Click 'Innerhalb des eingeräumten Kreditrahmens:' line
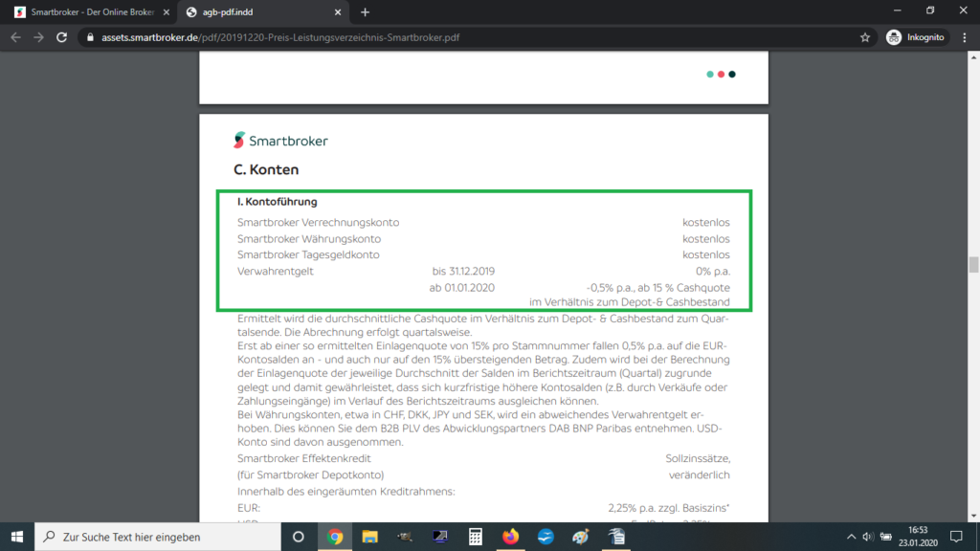Screen dimensions: 980x551 (346, 492)
